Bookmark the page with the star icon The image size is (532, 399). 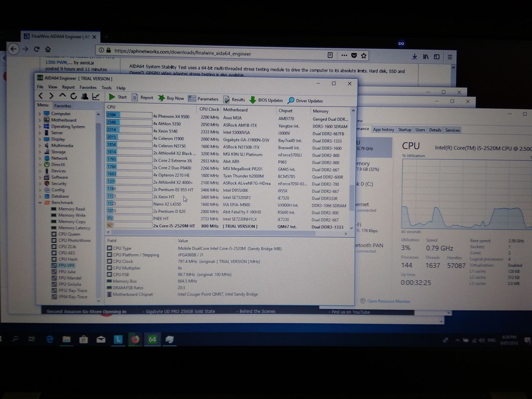point(363,56)
